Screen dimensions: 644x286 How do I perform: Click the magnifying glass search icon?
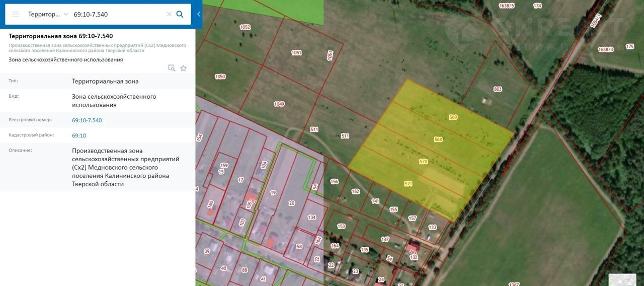tap(180, 14)
